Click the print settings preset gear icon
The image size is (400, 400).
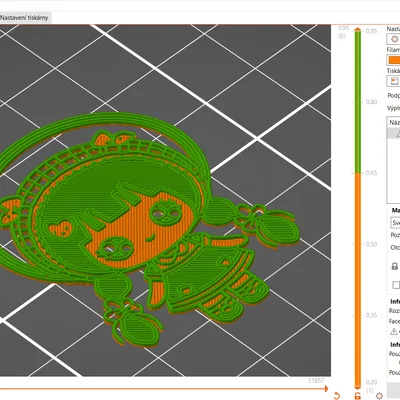(394, 39)
